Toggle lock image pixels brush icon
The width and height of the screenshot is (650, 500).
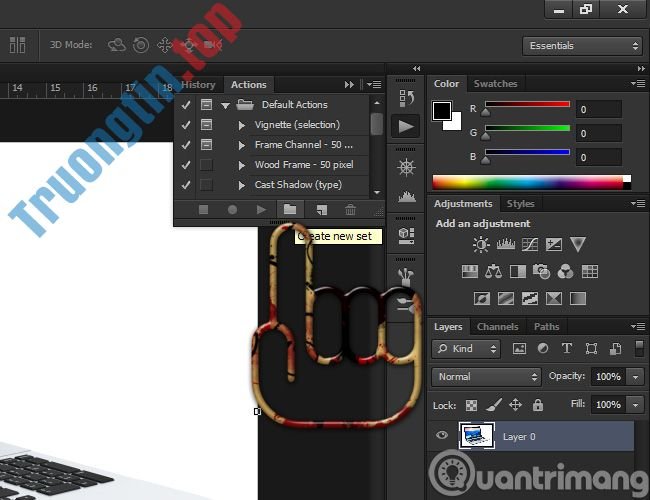(494, 405)
